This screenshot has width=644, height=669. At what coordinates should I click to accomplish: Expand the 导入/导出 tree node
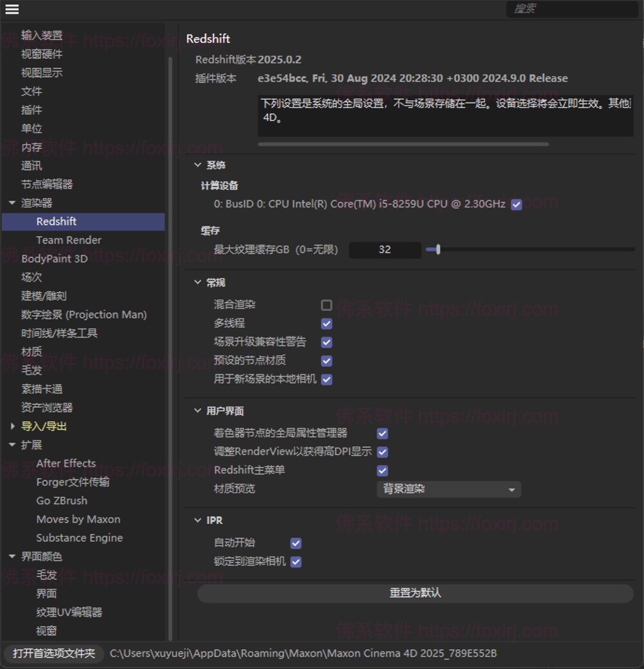click(x=12, y=427)
